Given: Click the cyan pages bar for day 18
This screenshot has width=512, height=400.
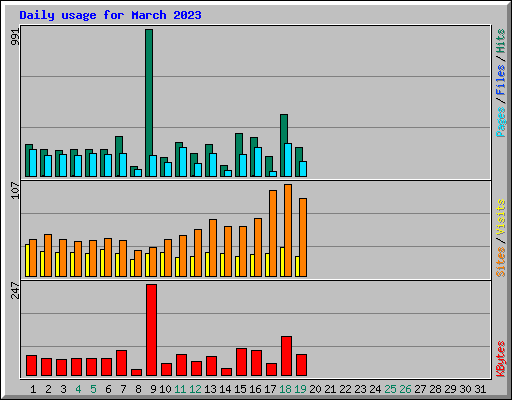Looking at the screenshot, I should click(288, 160).
